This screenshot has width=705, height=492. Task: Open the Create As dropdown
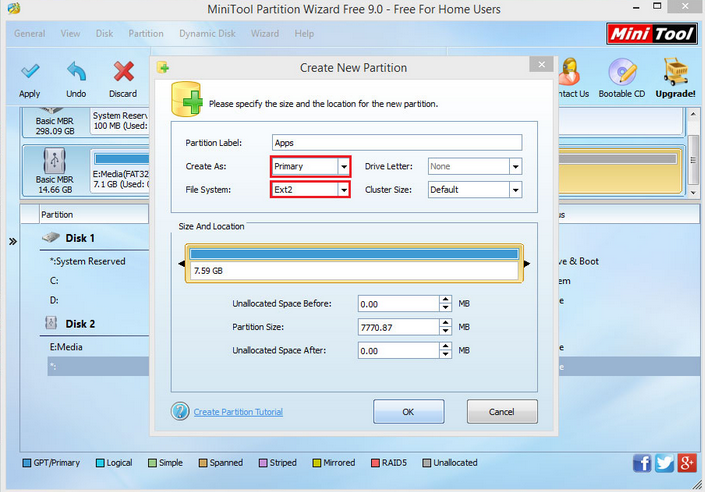pyautogui.click(x=343, y=166)
